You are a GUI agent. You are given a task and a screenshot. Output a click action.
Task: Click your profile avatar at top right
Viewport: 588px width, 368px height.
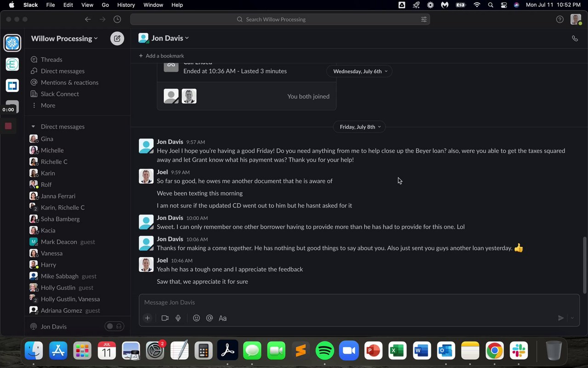point(576,19)
